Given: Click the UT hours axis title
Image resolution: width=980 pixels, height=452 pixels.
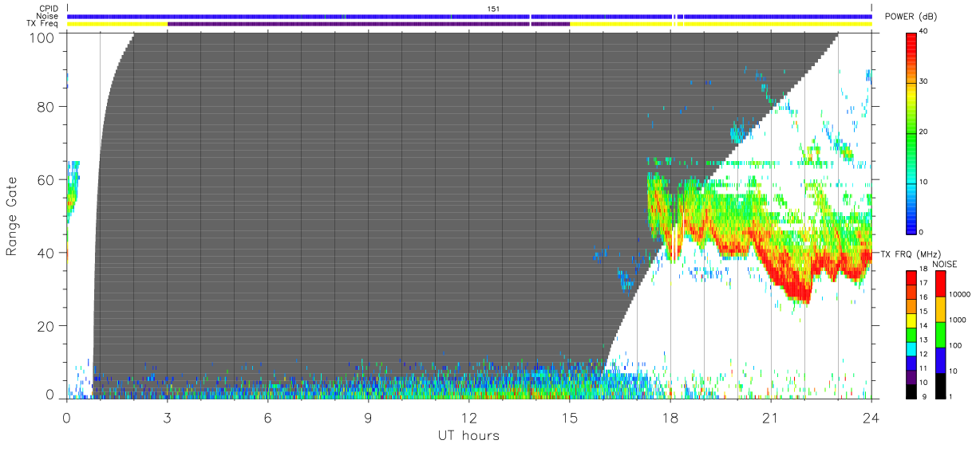Looking at the screenshot, I should point(468,435).
